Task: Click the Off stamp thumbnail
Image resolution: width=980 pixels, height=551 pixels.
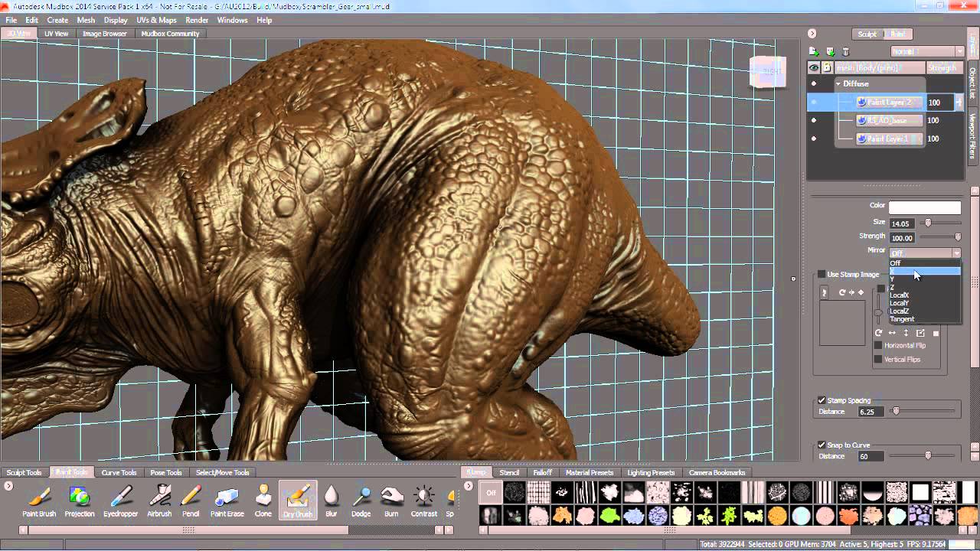Action: (491, 493)
